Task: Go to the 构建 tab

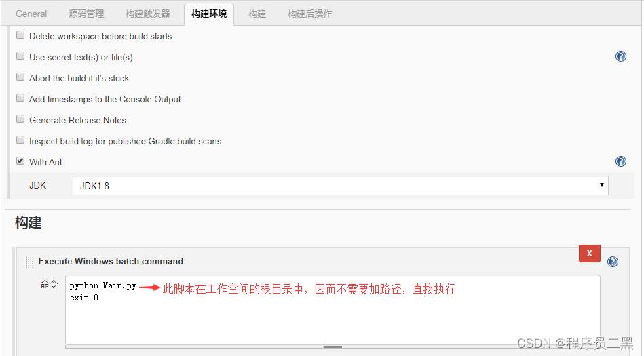Action: [257, 14]
